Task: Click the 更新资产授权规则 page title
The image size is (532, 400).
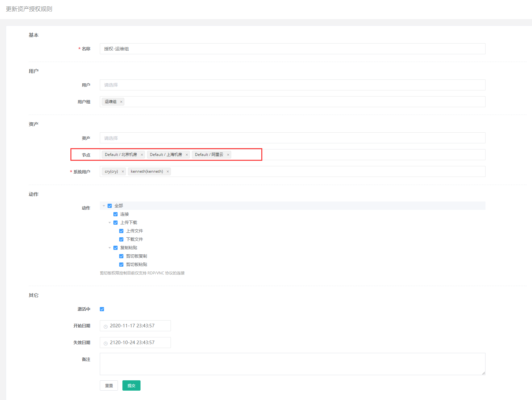Action: [x=29, y=9]
